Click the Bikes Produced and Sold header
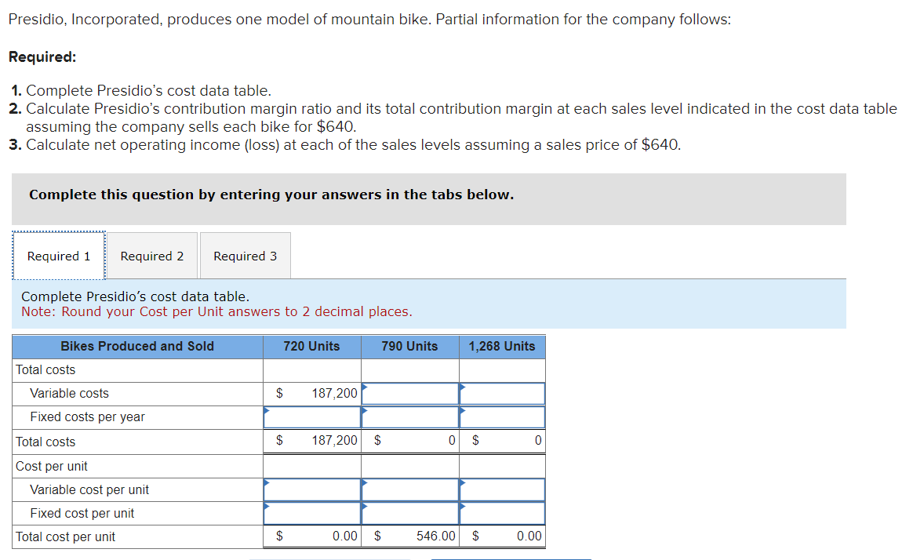The height and width of the screenshot is (560, 924). [x=137, y=347]
